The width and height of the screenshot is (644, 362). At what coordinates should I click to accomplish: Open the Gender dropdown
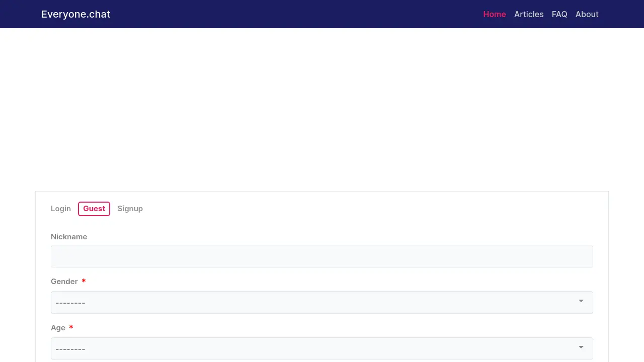pos(322,302)
